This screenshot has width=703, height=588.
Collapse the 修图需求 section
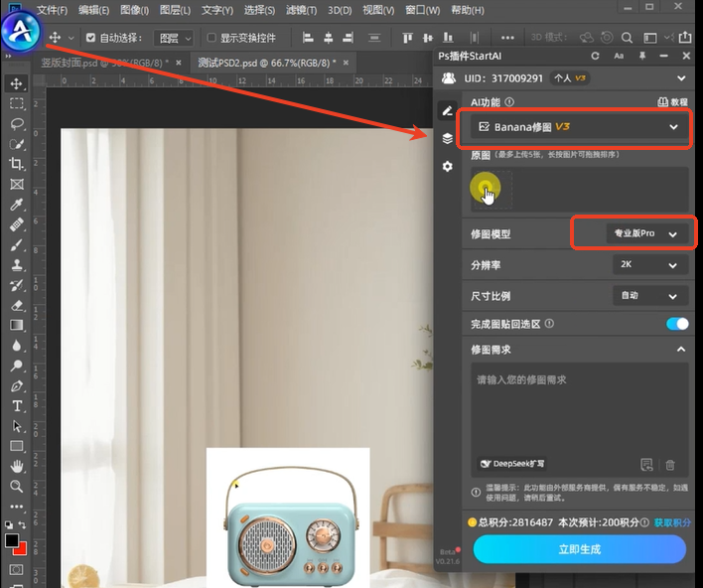(680, 350)
